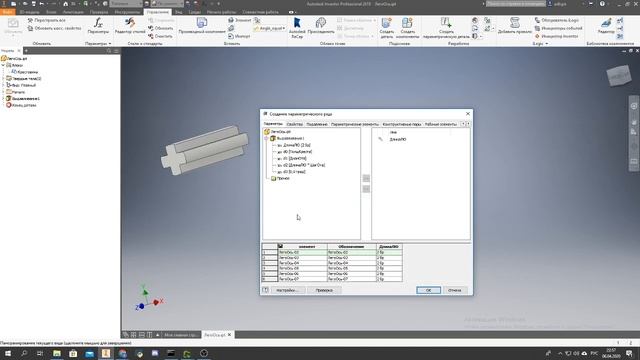The image size is (640, 360).
Task: Open Autodesk ReCap tool
Action: [x=297, y=27]
